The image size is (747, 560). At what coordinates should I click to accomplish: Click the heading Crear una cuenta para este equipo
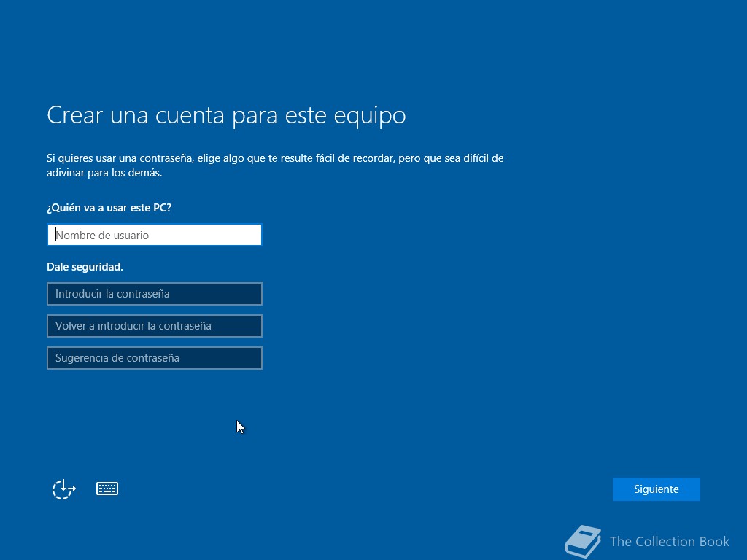coord(226,115)
